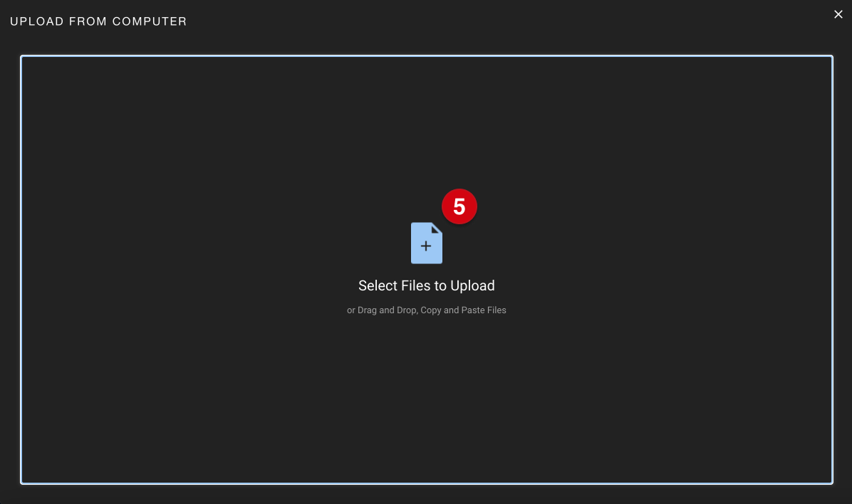
Task: Click the words Copy and Paste Files
Action: (464, 310)
